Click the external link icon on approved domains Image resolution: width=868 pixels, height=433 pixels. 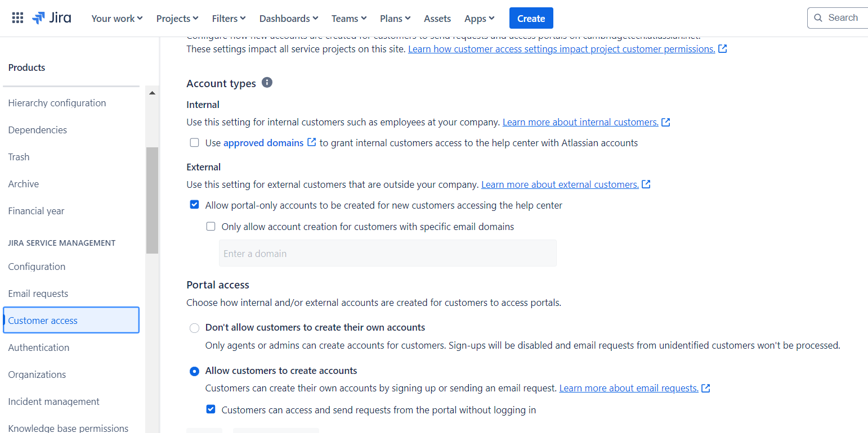[312, 142]
